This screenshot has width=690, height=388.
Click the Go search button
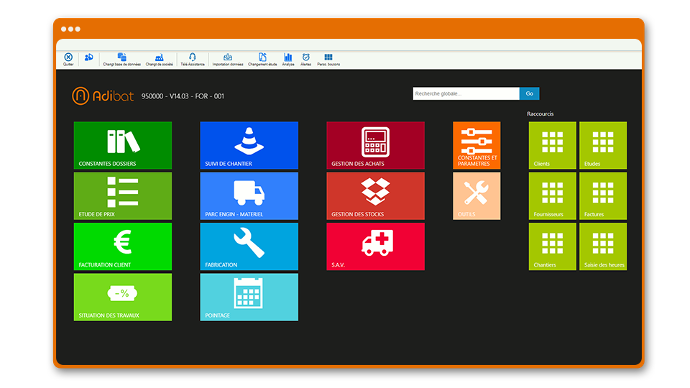(529, 94)
